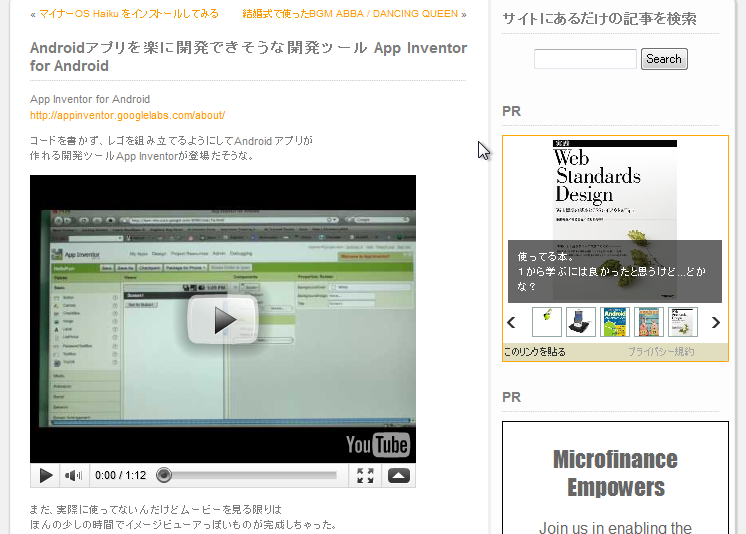This screenshot has width=746, height=534.
Task: Open the video menu with the up-arrow button
Action: pos(399,475)
